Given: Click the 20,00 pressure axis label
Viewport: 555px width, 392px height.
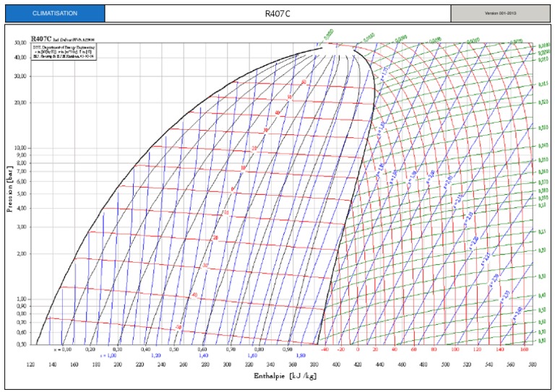Looking at the screenshot, I should click(20, 103).
